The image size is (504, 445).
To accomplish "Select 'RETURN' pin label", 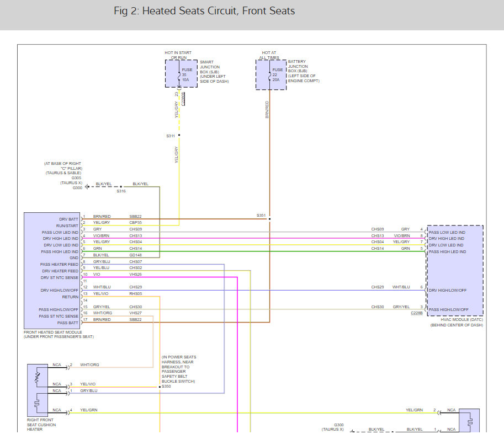I will click(70, 297).
